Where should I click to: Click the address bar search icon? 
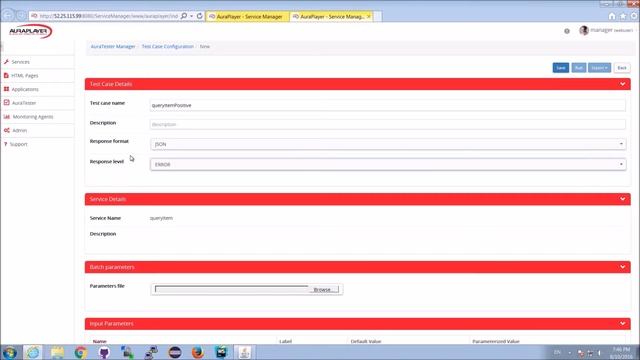click(184, 16)
